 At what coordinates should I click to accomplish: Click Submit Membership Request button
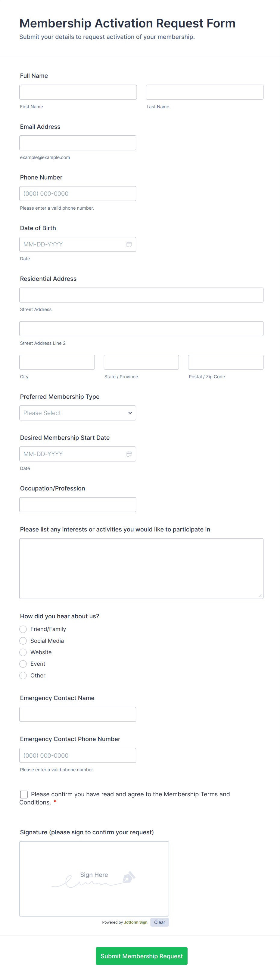[141, 956]
